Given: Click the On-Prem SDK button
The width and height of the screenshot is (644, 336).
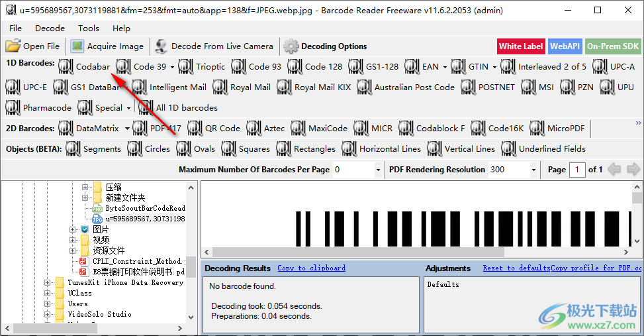Looking at the screenshot, I should (613, 46).
